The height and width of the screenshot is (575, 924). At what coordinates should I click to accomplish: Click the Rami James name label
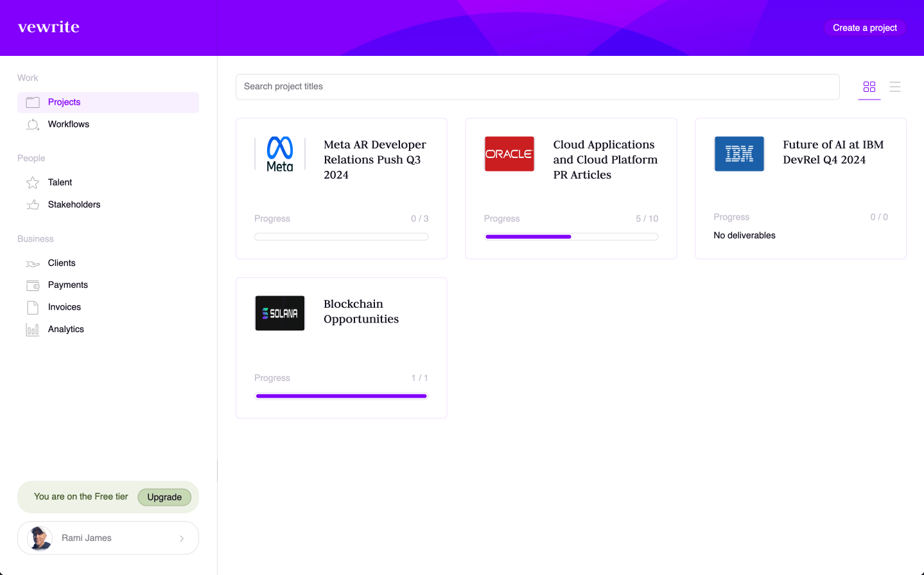pos(87,538)
